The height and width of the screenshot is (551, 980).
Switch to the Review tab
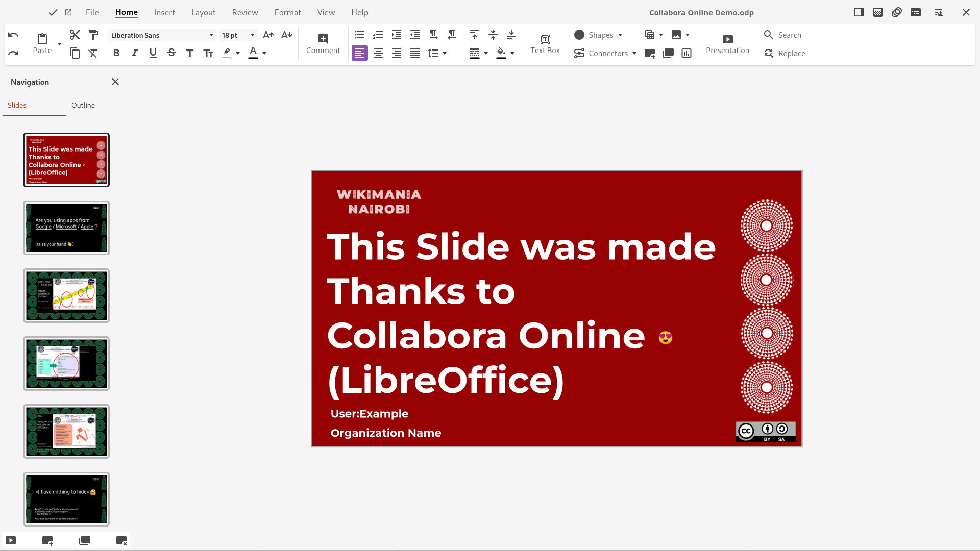coord(245,12)
